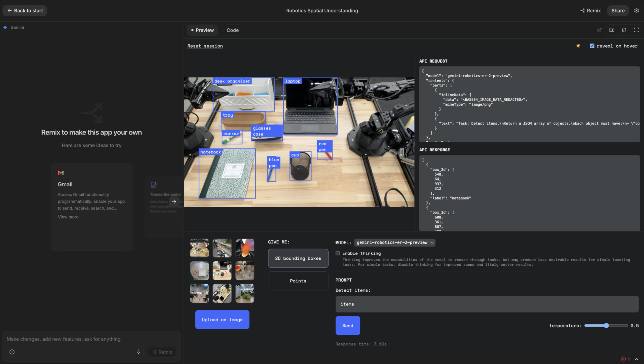
Task: Click the plus attachment icon in chat
Action: pos(12,352)
